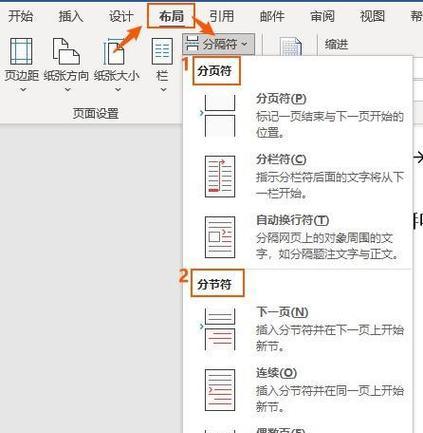
Task: Open the 插入 ribbon tab
Action: pos(71,16)
